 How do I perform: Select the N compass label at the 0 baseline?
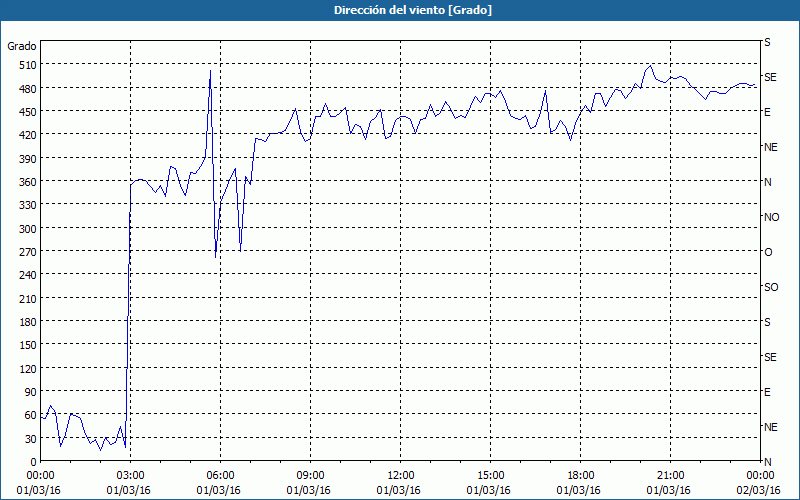point(768,462)
